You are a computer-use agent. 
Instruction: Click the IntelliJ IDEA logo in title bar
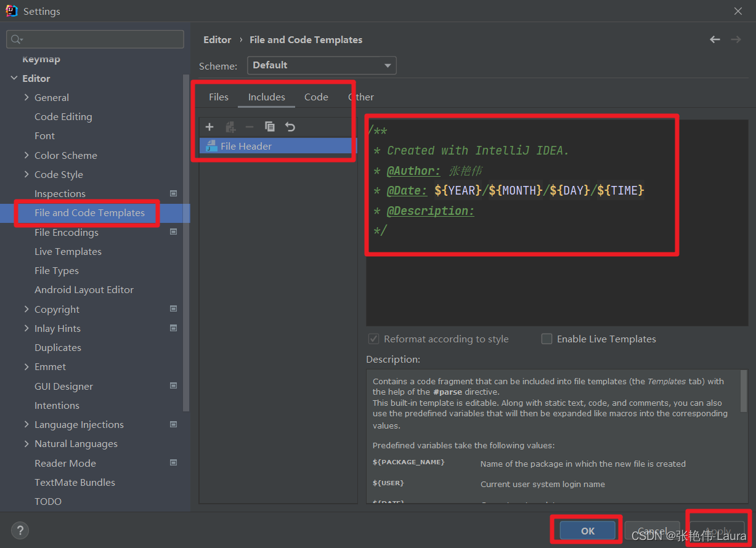[12, 11]
